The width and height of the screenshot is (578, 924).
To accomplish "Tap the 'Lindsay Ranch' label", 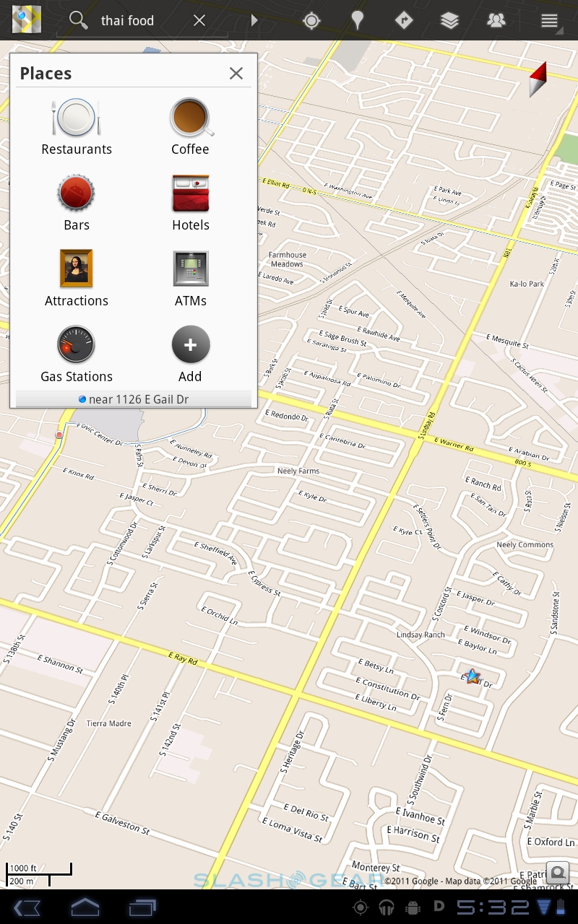I will pyautogui.click(x=421, y=635).
